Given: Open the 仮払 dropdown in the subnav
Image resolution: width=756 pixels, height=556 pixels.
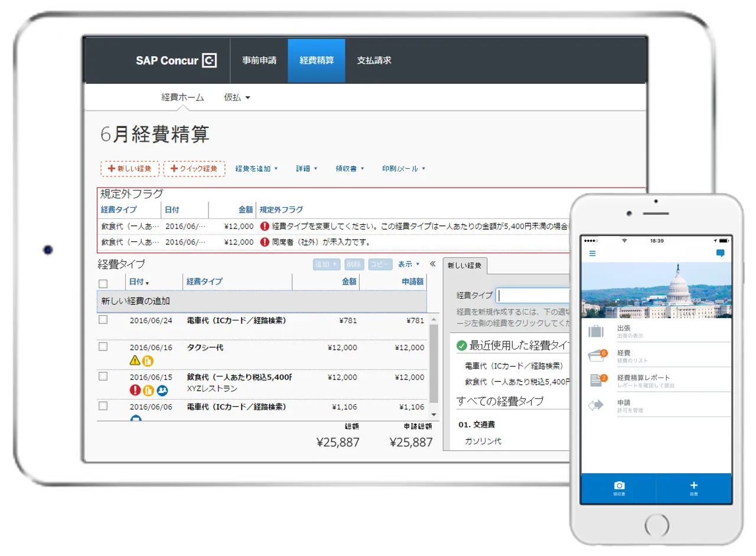Looking at the screenshot, I should pos(237,98).
